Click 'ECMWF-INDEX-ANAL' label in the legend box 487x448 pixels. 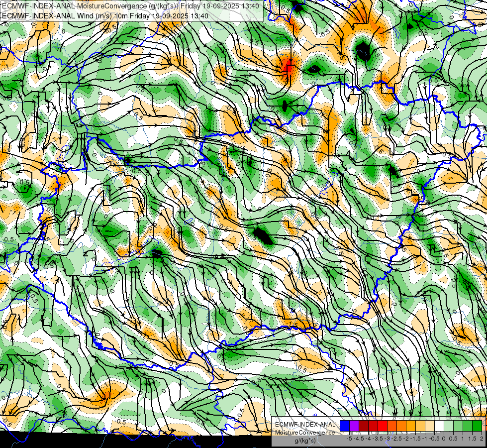(x=305, y=425)
